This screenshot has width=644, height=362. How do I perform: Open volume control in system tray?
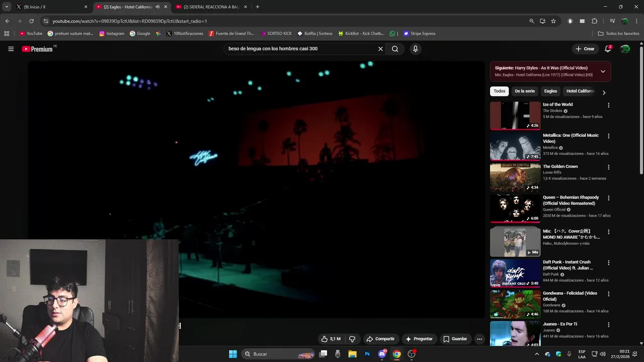pos(603,354)
